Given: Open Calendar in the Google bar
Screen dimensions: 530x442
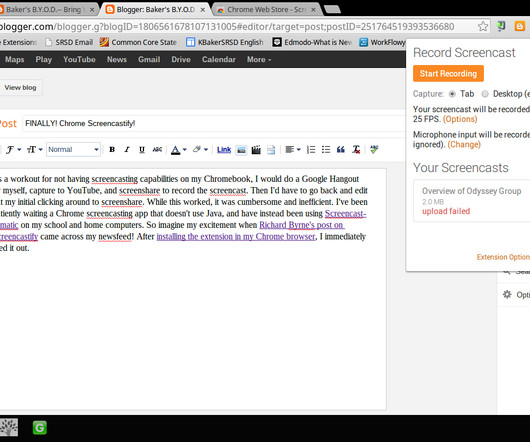Looking at the screenshot, I should [x=219, y=59].
